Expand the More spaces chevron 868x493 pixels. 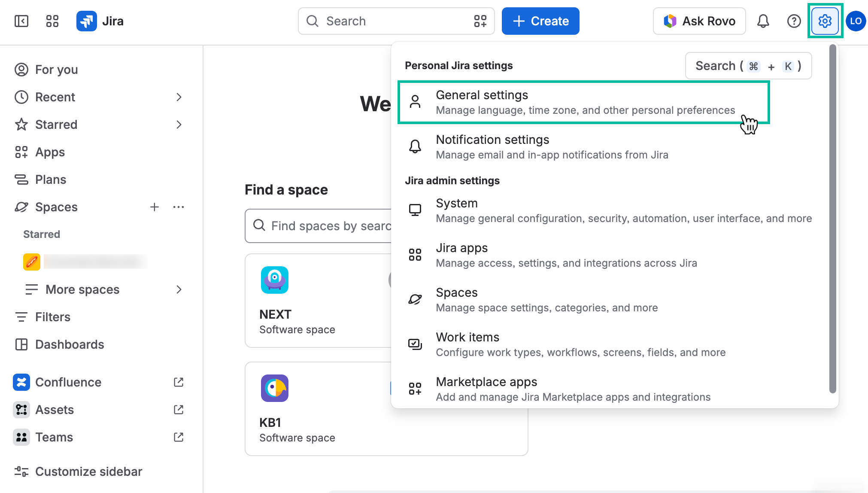click(x=179, y=289)
